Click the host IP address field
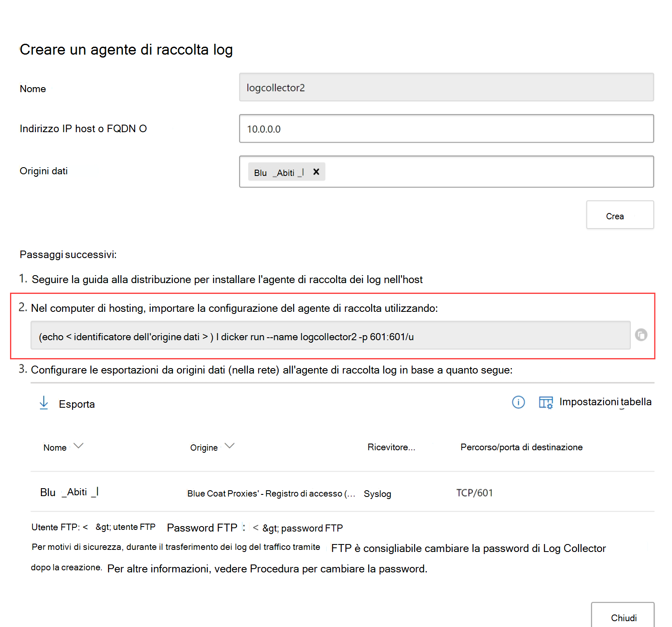Screen dimensions: 672x627 click(446, 128)
